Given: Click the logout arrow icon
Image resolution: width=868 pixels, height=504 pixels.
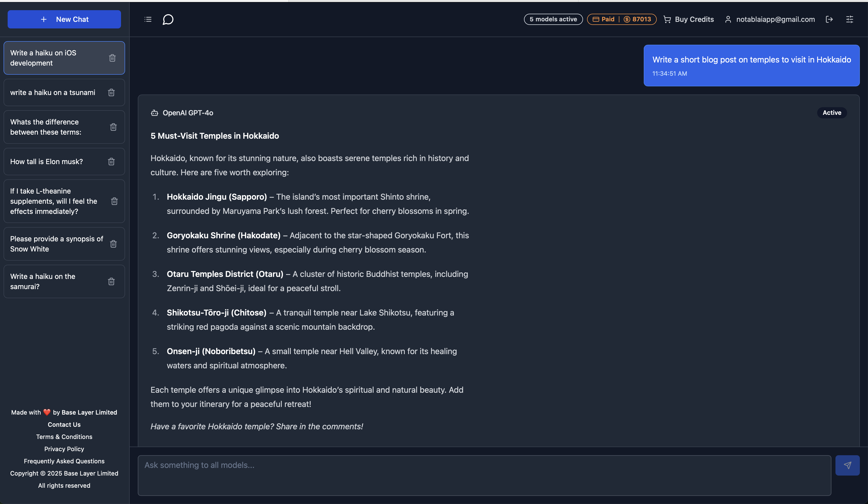Looking at the screenshot, I should pyautogui.click(x=829, y=19).
